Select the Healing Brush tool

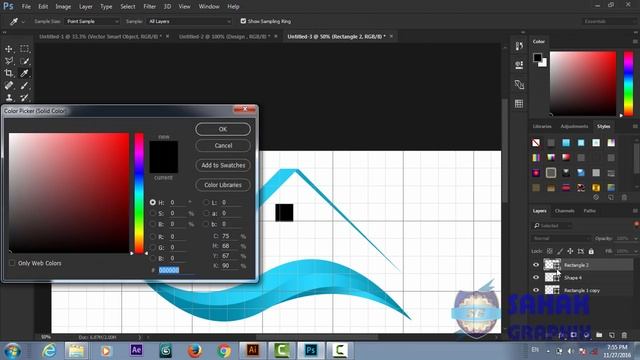coord(9,86)
